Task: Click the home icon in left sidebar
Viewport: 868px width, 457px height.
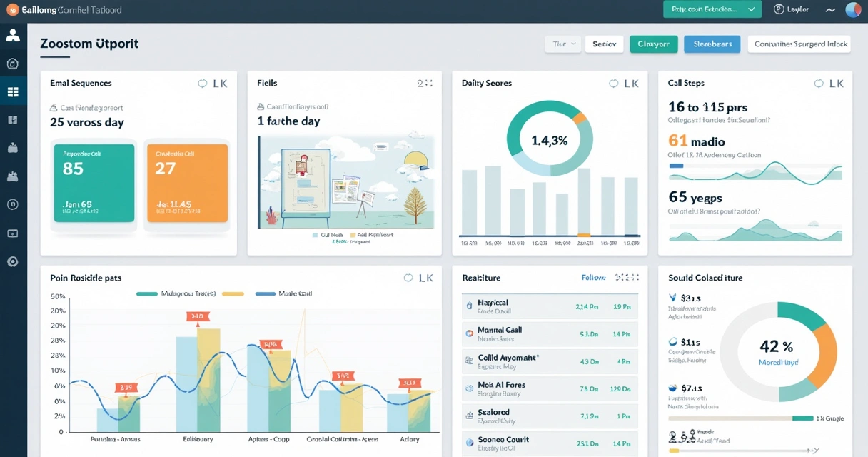Action: (13, 64)
